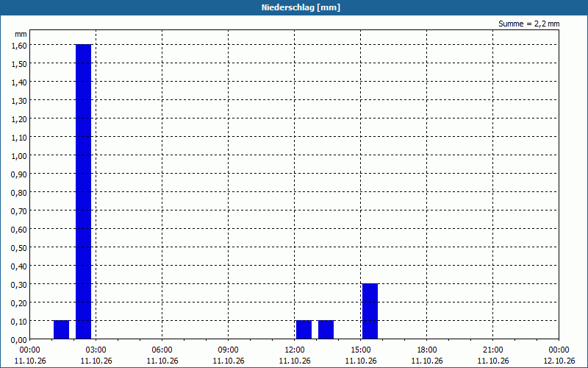
Task: Click the 1,10 y-axis label
Action: point(19,138)
